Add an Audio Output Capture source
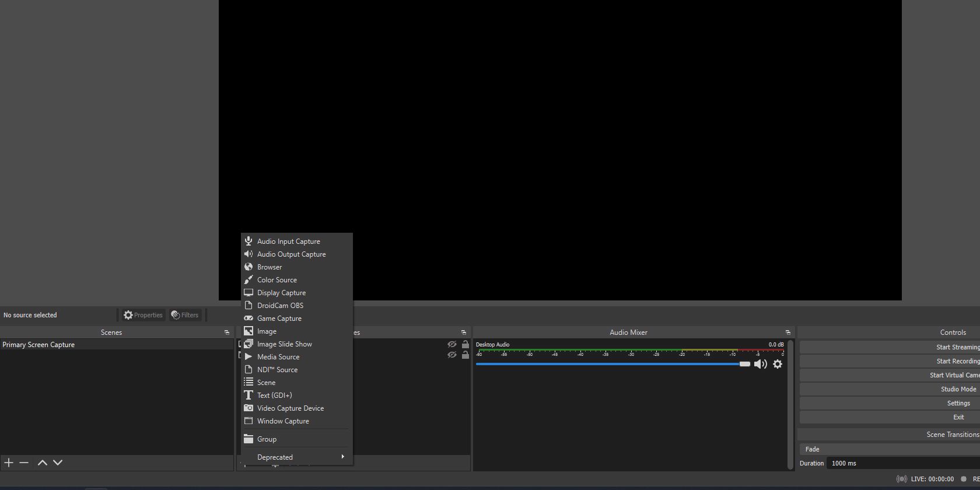This screenshot has height=490, width=980. coord(297,254)
